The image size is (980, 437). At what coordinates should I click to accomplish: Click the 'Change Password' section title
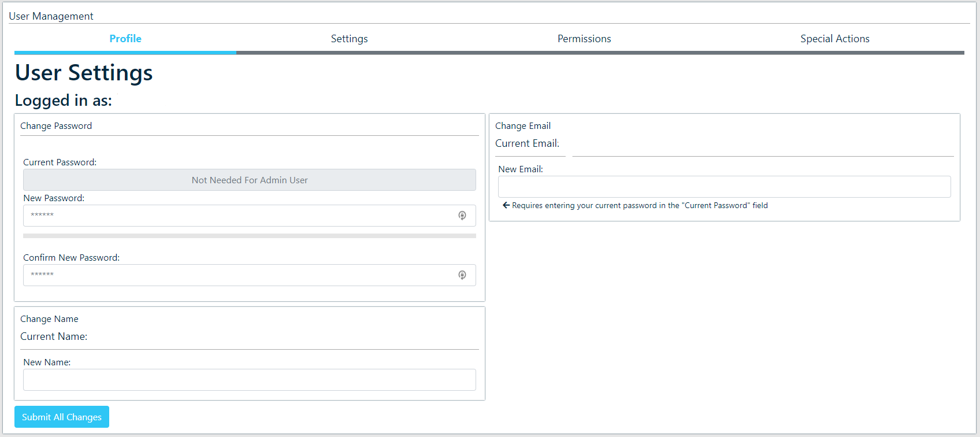(x=56, y=126)
